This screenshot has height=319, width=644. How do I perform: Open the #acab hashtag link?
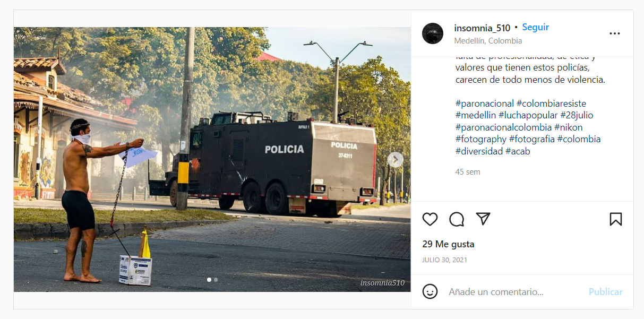(518, 151)
